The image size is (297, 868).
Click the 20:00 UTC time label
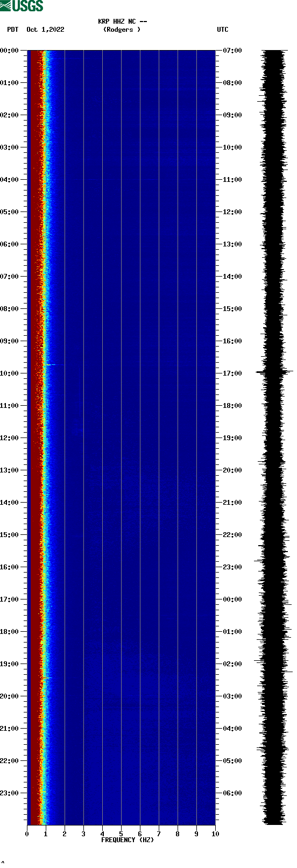232,470
